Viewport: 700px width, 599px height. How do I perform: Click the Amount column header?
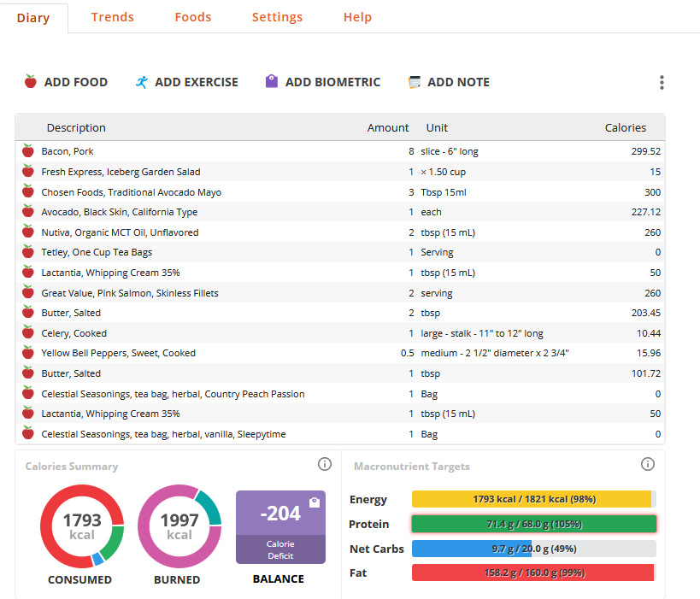click(388, 127)
